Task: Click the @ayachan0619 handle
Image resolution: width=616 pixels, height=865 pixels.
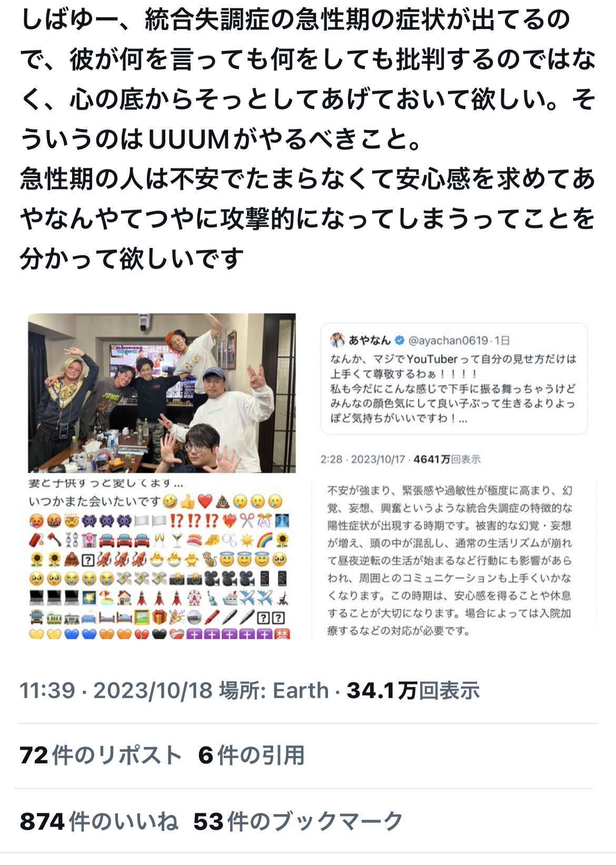Action: pyautogui.click(x=448, y=341)
